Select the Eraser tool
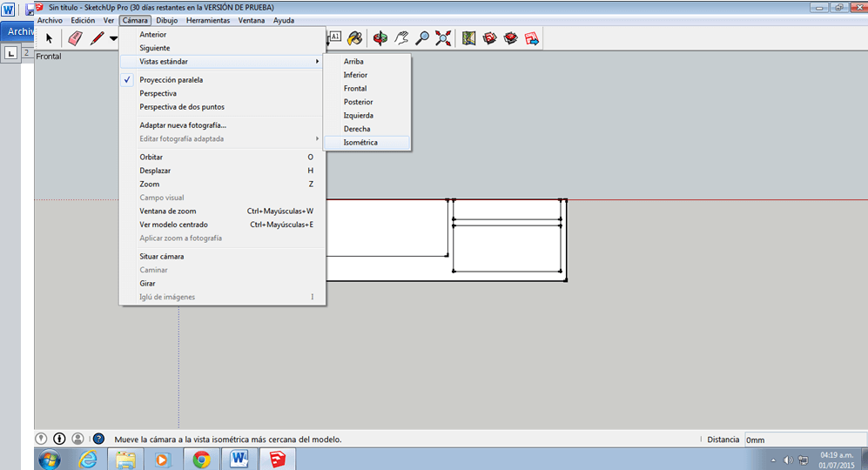868x470 pixels. (x=75, y=38)
